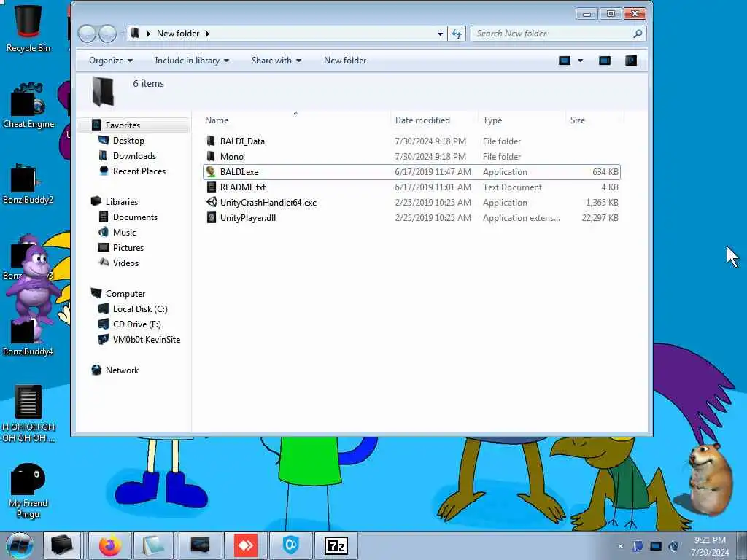Click the BALDI_Data folder icon

[211, 141]
